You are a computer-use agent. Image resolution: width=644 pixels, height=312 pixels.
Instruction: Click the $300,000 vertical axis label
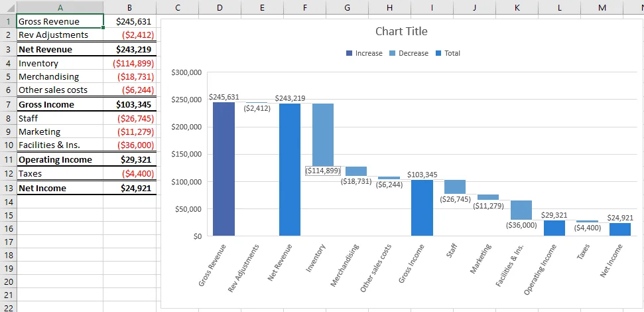[186, 72]
